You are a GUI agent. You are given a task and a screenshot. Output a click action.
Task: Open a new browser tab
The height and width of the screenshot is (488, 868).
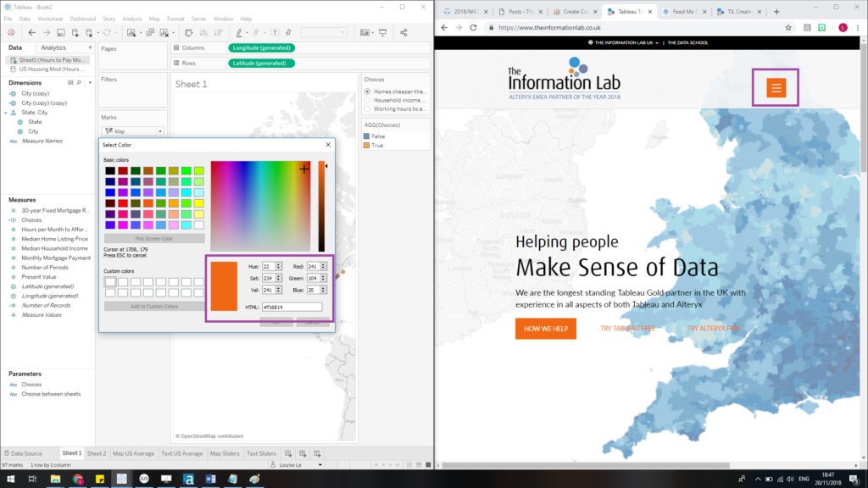776,12
